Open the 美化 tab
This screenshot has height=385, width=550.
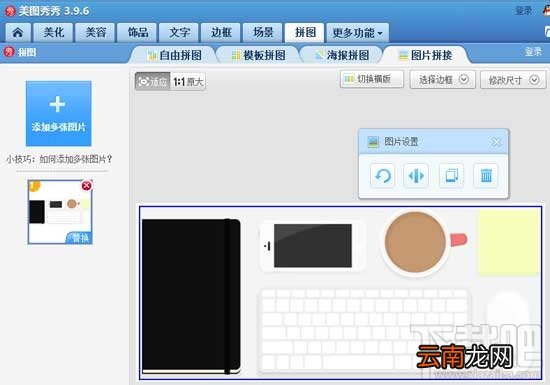click(53, 33)
